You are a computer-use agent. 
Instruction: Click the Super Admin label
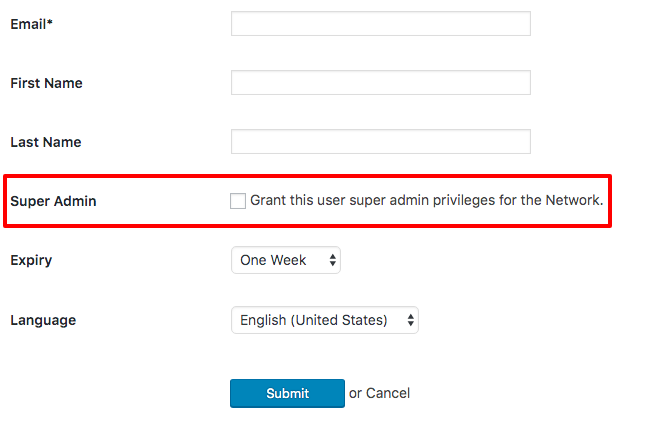pos(53,201)
